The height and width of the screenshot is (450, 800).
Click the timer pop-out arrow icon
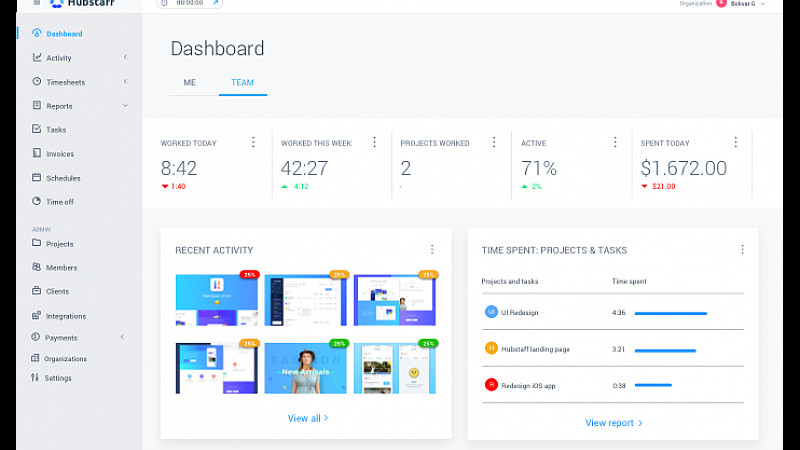pyautogui.click(x=215, y=3)
